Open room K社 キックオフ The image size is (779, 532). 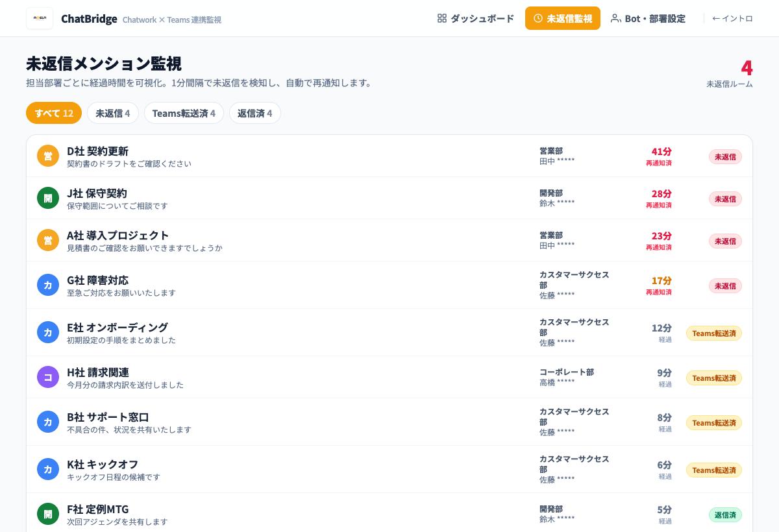click(x=389, y=469)
